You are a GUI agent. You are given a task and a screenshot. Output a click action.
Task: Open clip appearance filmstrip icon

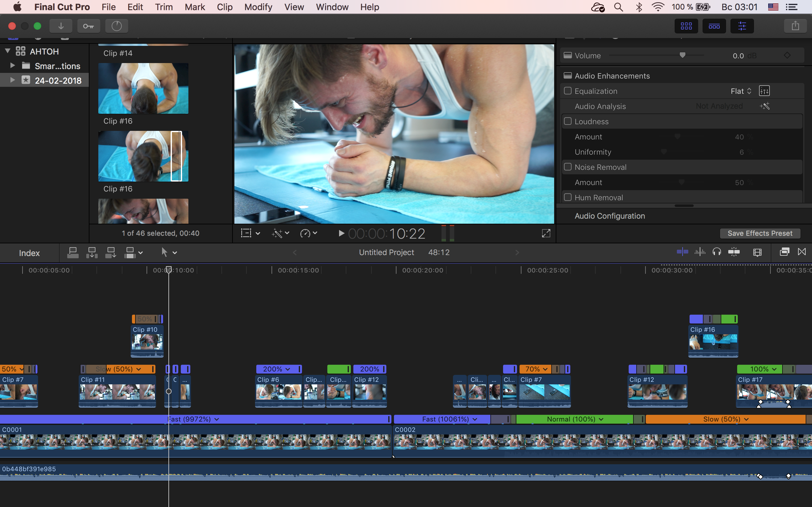757,252
